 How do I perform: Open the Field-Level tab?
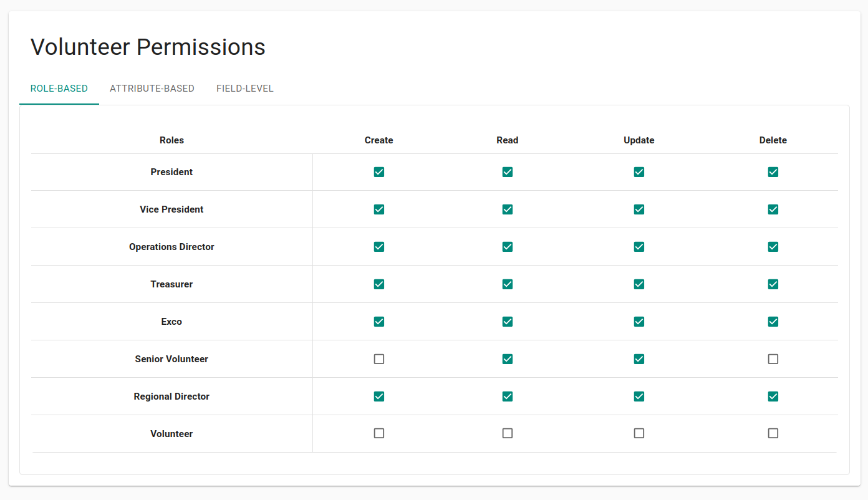point(245,89)
